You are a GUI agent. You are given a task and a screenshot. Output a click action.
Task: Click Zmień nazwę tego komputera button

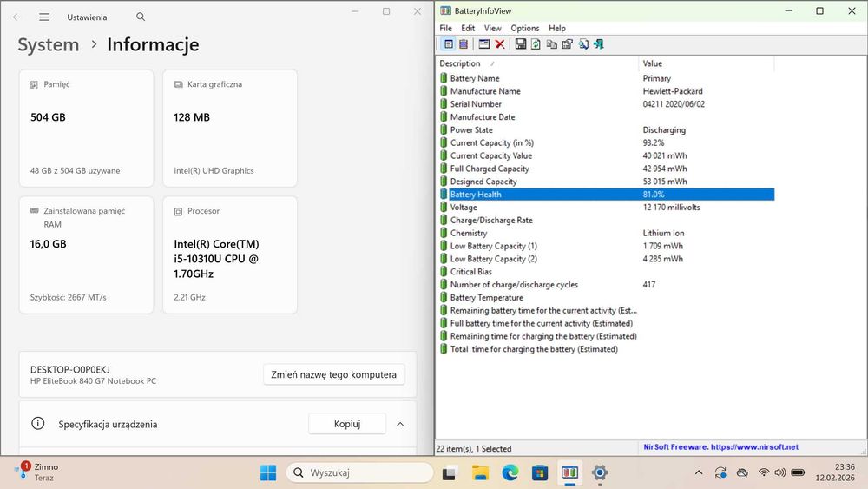point(334,374)
